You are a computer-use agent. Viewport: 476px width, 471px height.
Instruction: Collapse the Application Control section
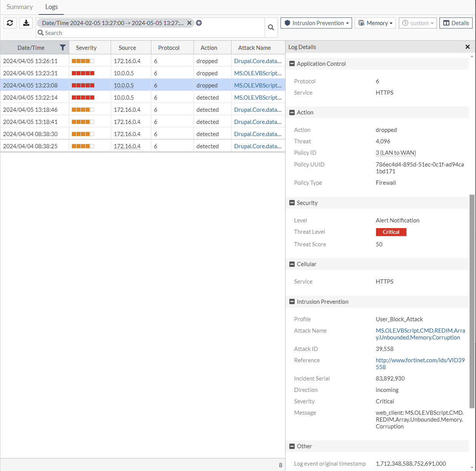pos(292,64)
